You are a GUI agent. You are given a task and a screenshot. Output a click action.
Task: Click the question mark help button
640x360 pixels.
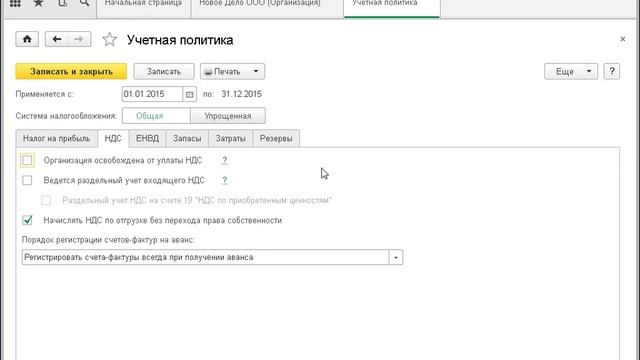pos(612,71)
